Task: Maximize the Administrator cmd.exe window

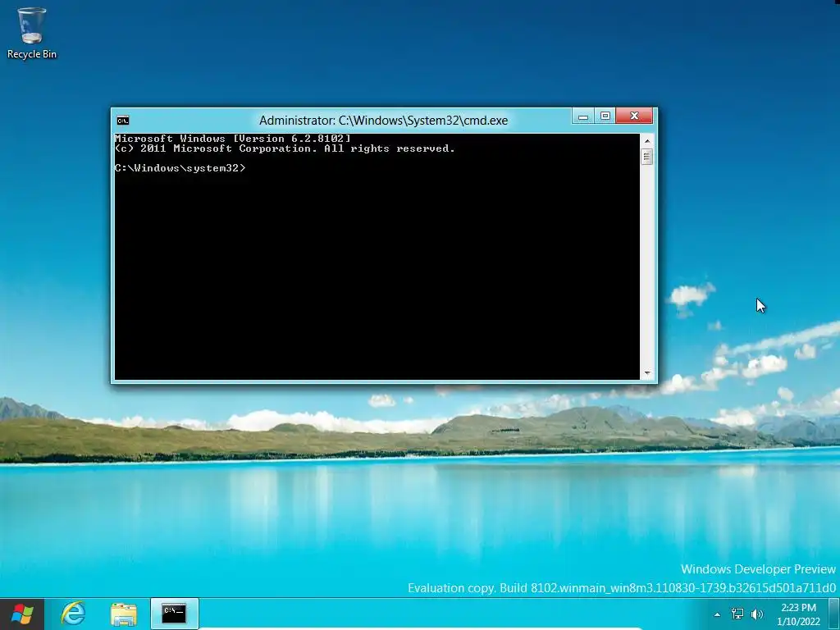Action: (x=605, y=116)
